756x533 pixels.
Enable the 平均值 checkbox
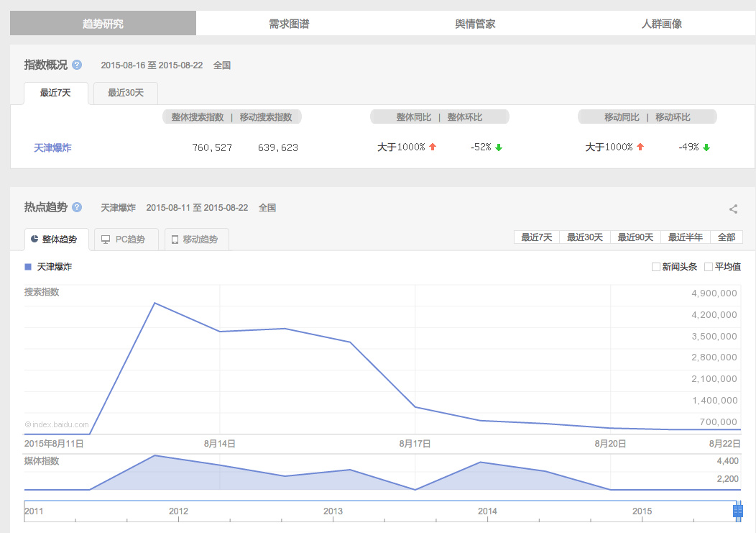709,267
